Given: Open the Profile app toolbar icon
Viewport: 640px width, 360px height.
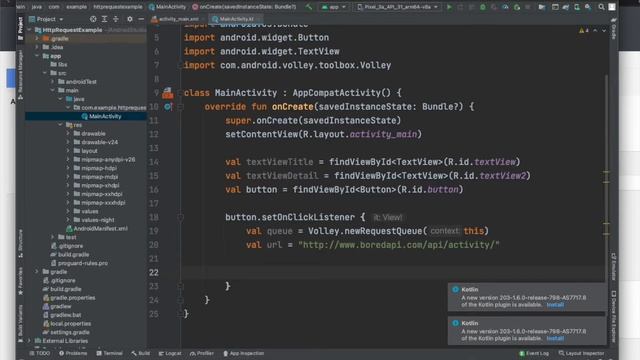Looking at the screenshot, I should [505, 7].
